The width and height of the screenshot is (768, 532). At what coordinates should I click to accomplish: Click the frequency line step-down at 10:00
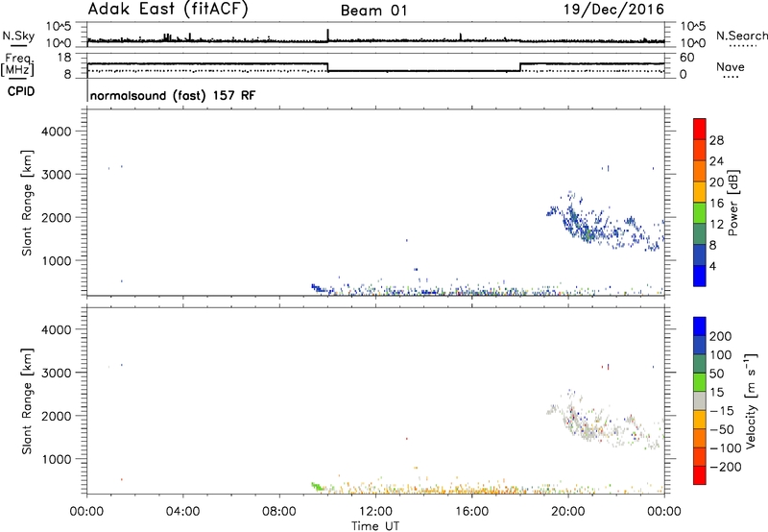[327, 67]
